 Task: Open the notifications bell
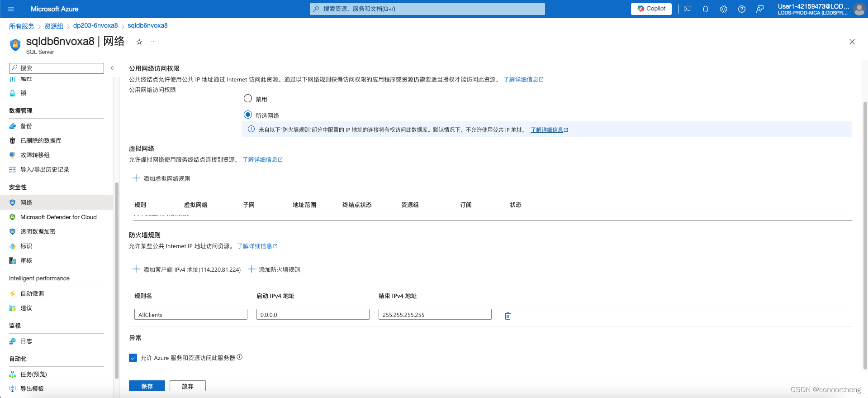click(x=706, y=9)
